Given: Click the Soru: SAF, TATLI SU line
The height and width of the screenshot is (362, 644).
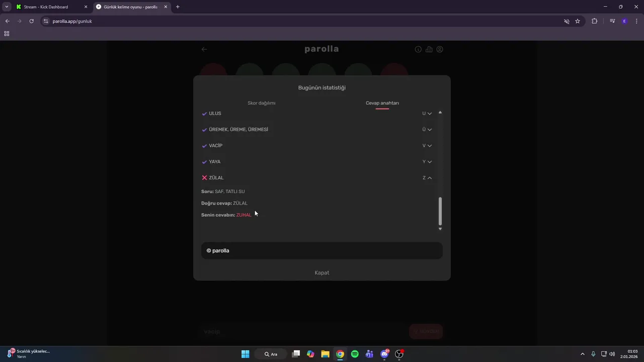Looking at the screenshot, I should click(223, 192).
